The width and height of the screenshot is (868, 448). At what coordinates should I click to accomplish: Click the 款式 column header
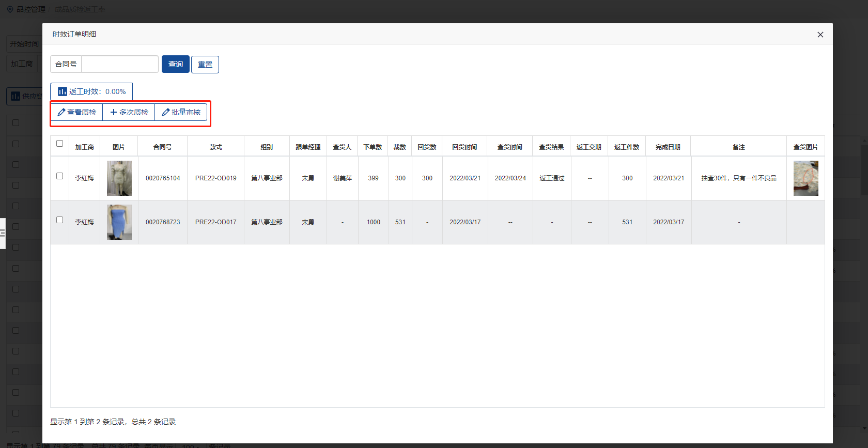click(216, 147)
